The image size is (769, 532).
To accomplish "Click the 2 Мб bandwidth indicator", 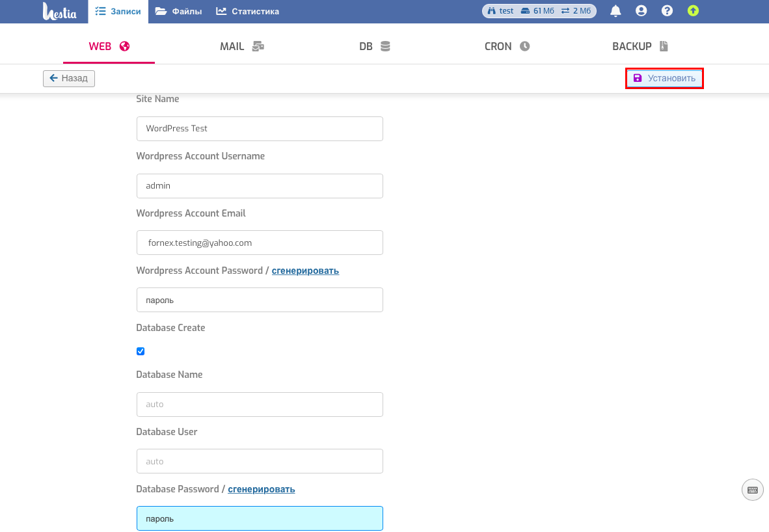I will (576, 11).
